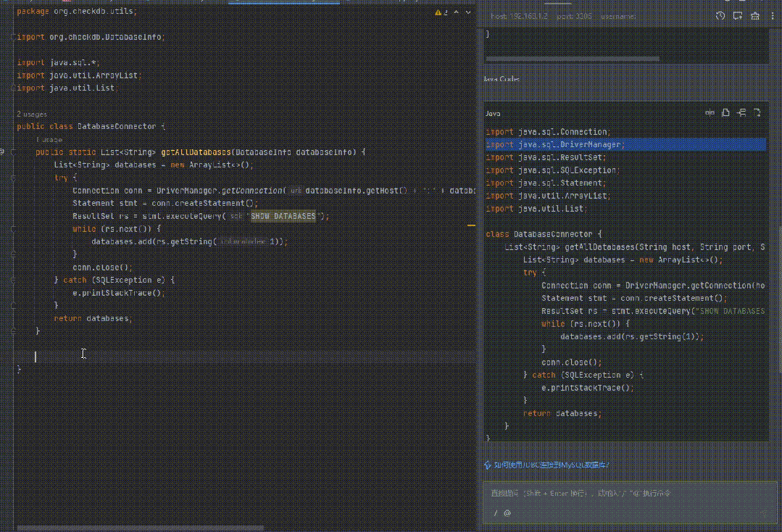Click the '@' mention button in chat

[507, 513]
